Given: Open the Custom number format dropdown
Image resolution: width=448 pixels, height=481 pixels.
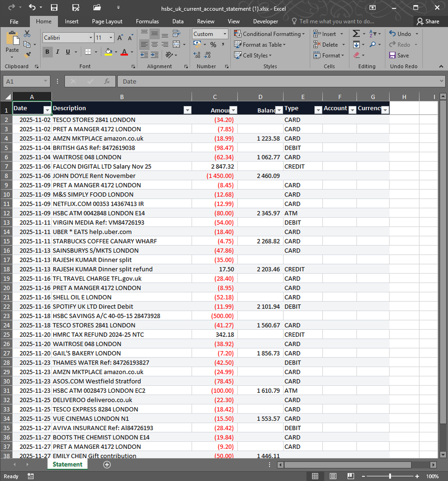Looking at the screenshot, I should (x=225, y=34).
